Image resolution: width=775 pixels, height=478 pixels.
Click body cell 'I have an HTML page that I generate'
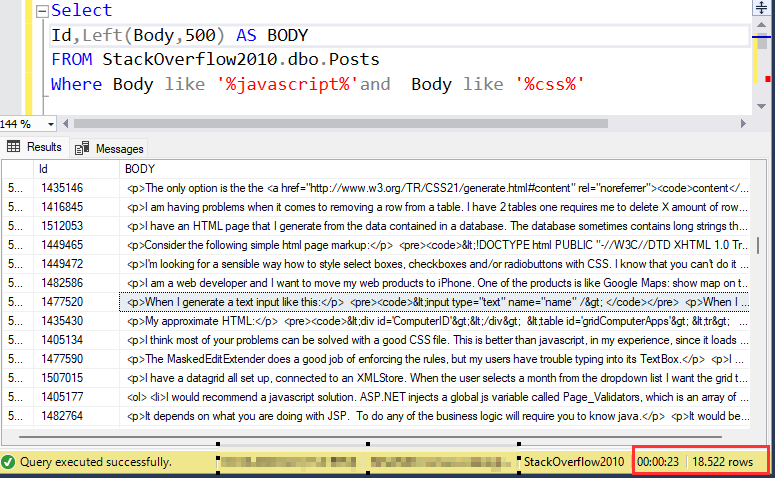tap(434, 226)
